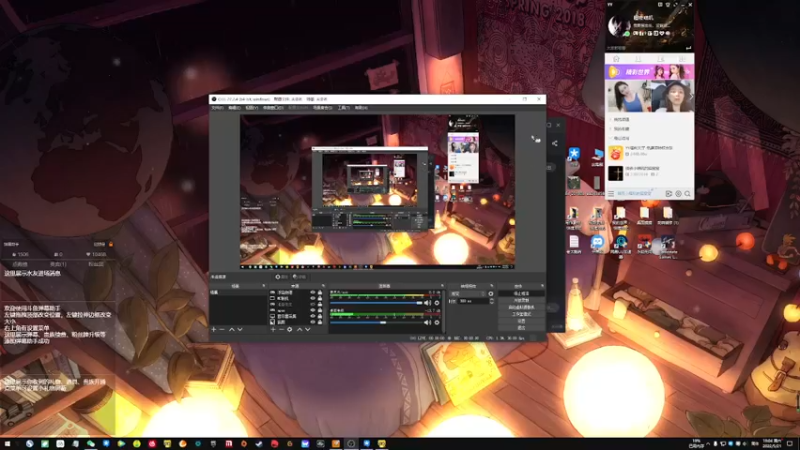Open the Desktop Audio channel gear settings
Image resolution: width=800 pixels, height=450 pixels.
click(x=437, y=322)
